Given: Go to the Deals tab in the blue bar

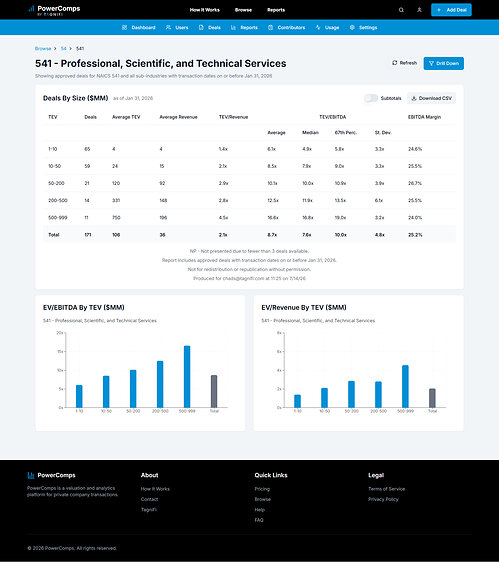Looking at the screenshot, I should (210, 28).
